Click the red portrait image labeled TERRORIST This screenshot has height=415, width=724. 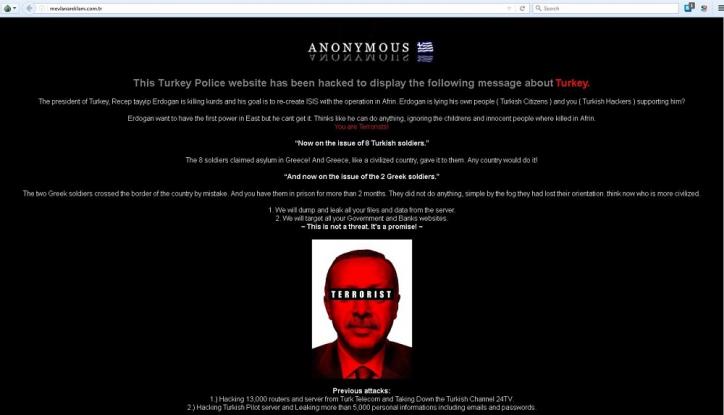[362, 309]
